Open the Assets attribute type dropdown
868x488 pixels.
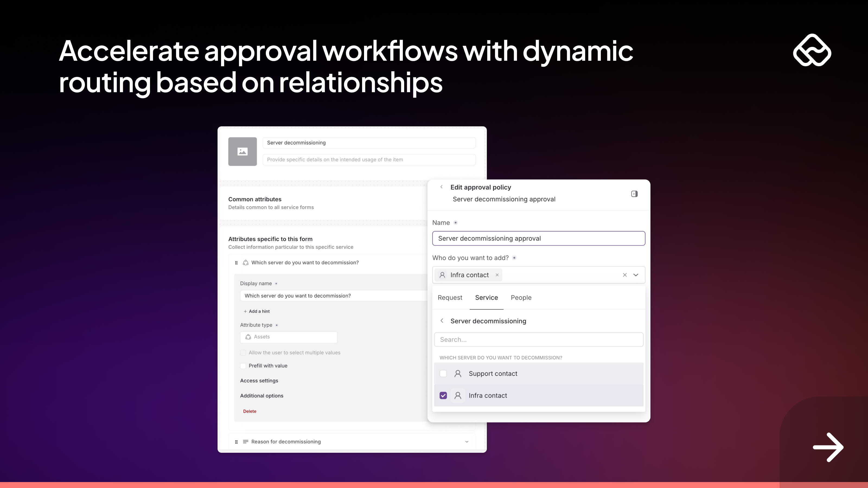288,337
